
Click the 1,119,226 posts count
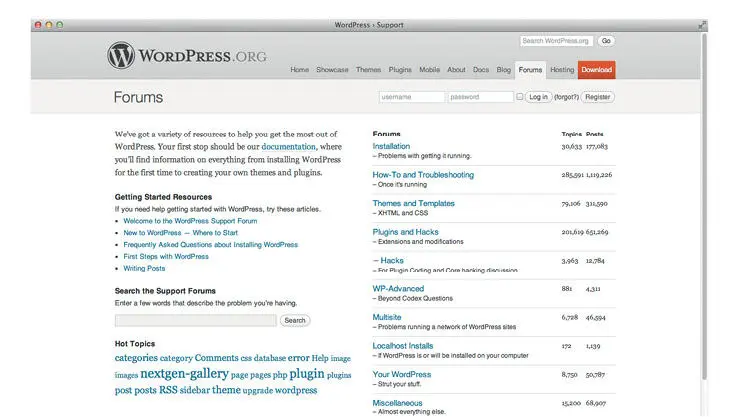coord(599,175)
